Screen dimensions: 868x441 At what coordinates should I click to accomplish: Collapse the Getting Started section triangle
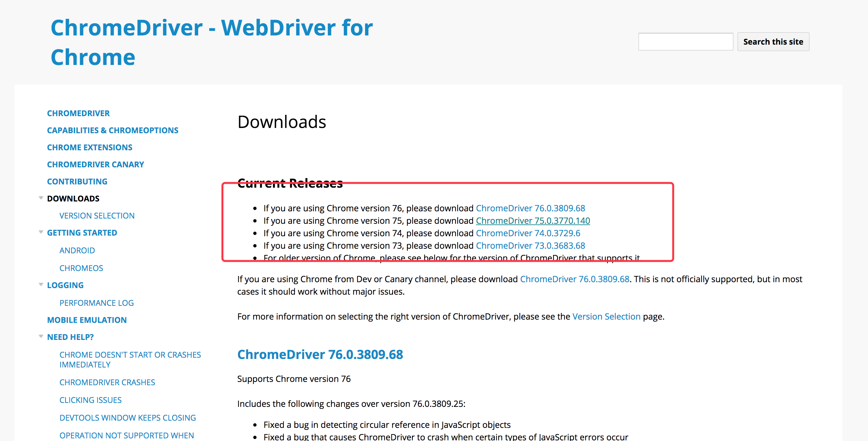pyautogui.click(x=41, y=232)
